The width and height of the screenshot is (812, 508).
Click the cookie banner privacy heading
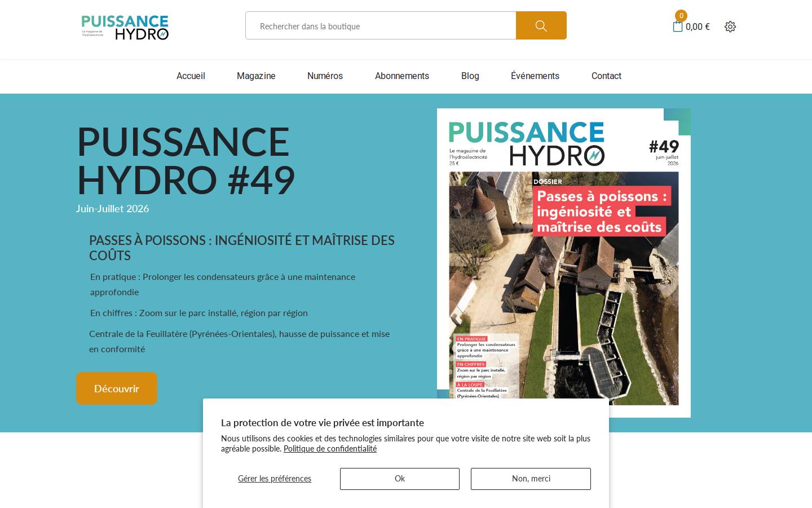[323, 423]
